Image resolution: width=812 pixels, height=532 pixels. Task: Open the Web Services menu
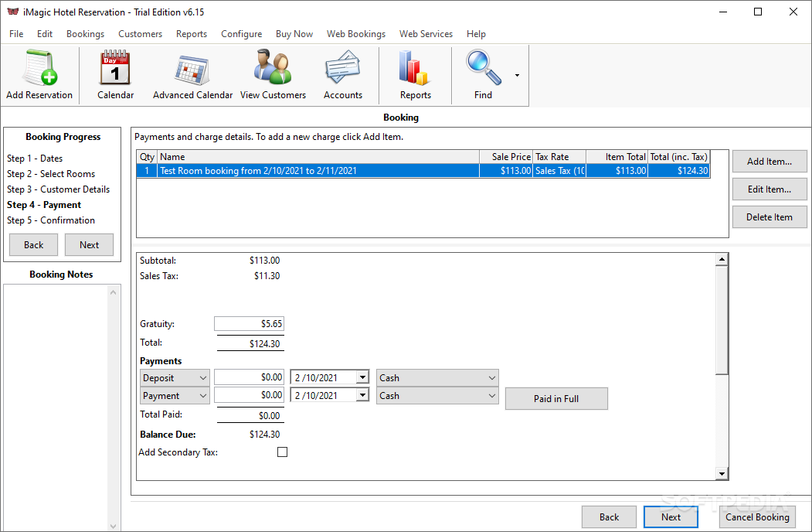(426, 34)
